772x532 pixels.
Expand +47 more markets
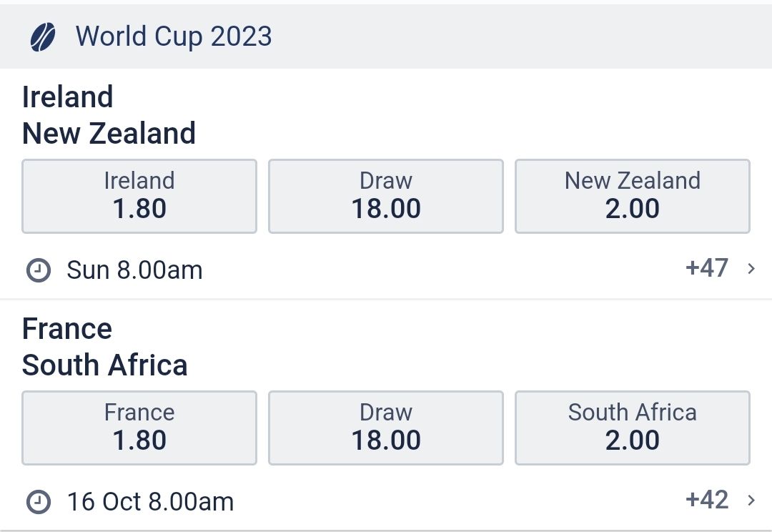point(706,268)
